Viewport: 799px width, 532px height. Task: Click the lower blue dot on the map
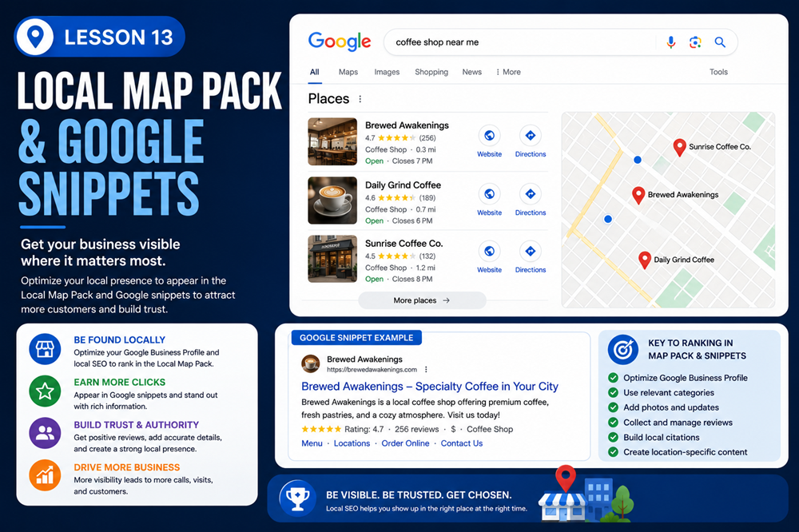click(607, 219)
